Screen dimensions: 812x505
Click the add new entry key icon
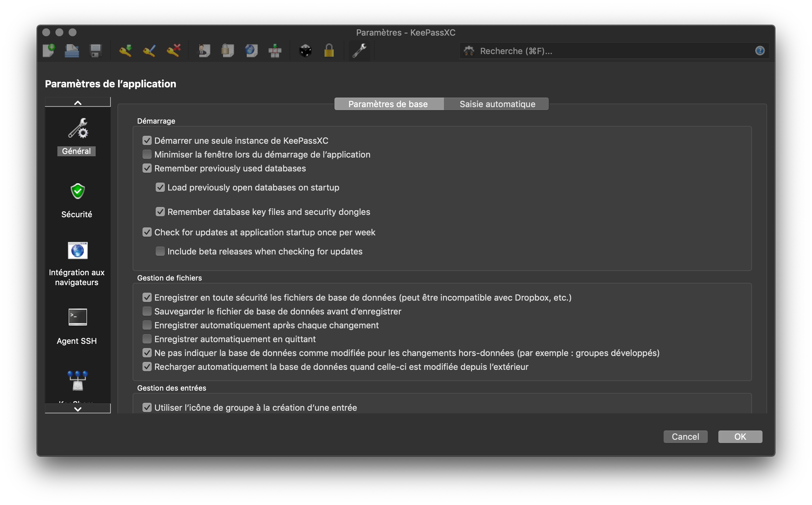[125, 51]
